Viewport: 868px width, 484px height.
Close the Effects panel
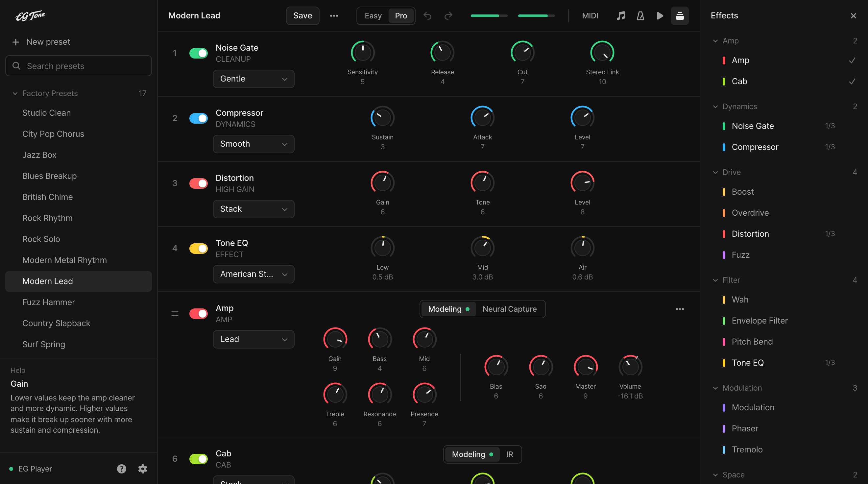[x=853, y=16]
